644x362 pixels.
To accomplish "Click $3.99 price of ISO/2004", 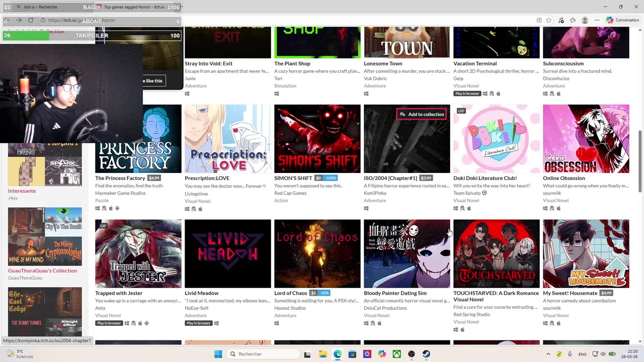I will (426, 178).
